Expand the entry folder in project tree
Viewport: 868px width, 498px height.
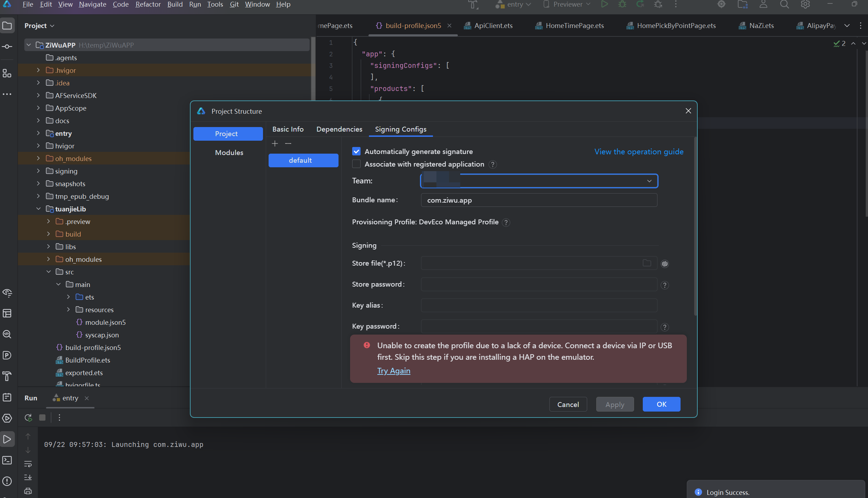click(38, 133)
